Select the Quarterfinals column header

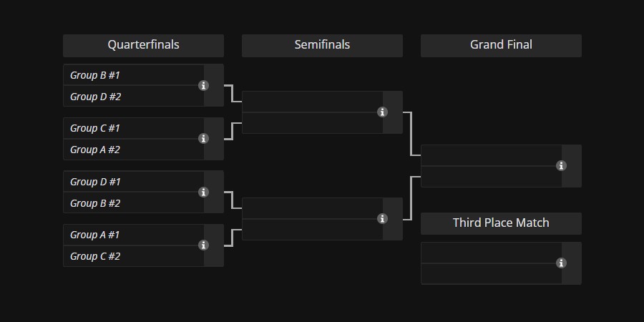(143, 46)
